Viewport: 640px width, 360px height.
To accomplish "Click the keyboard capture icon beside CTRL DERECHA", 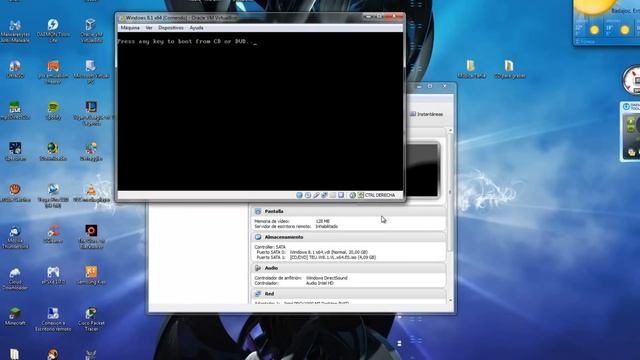I will click(360, 195).
